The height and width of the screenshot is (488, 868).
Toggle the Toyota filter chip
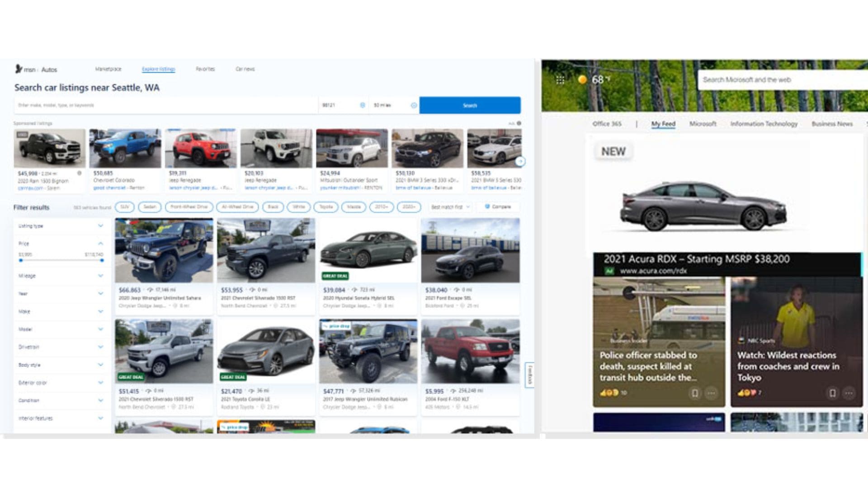[x=326, y=207]
